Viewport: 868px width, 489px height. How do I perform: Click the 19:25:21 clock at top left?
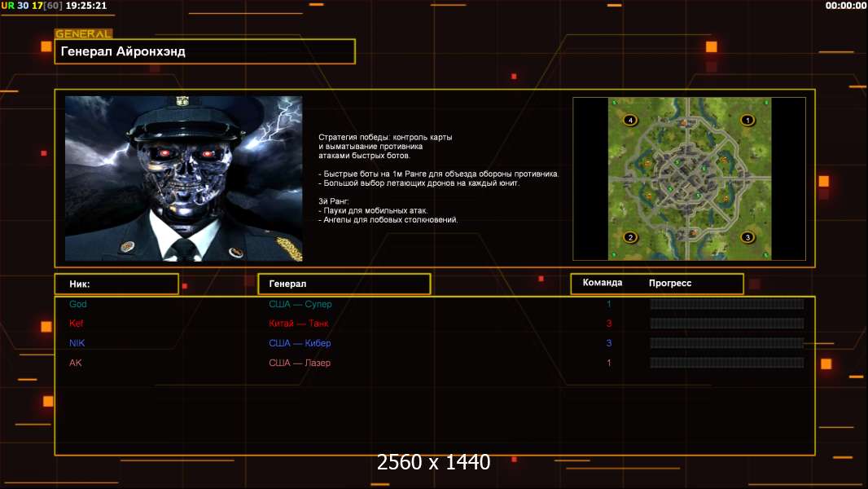pyautogui.click(x=85, y=6)
